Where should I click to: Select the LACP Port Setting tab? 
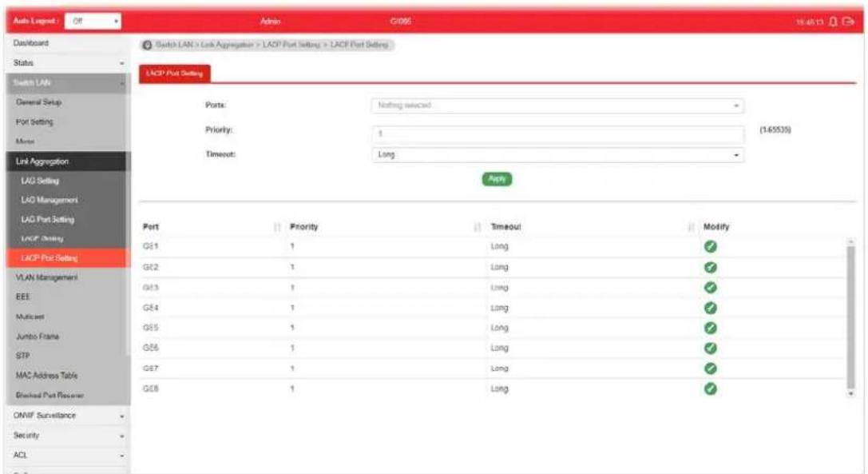click(x=174, y=74)
